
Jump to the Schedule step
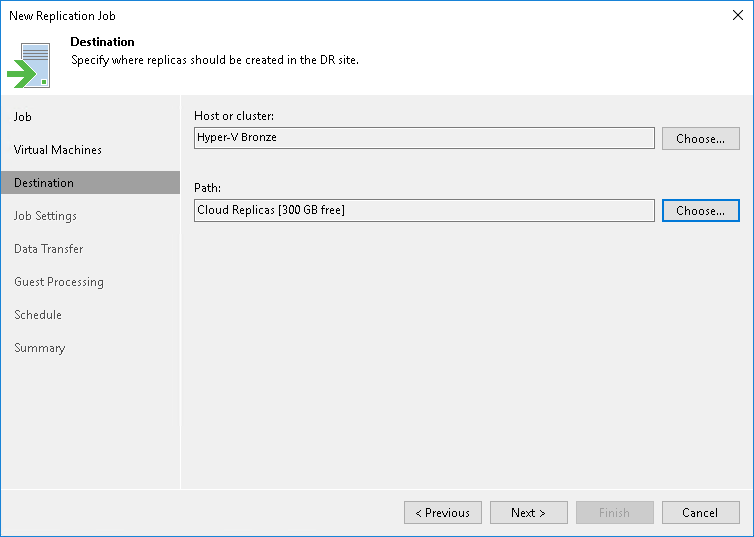[38, 315]
